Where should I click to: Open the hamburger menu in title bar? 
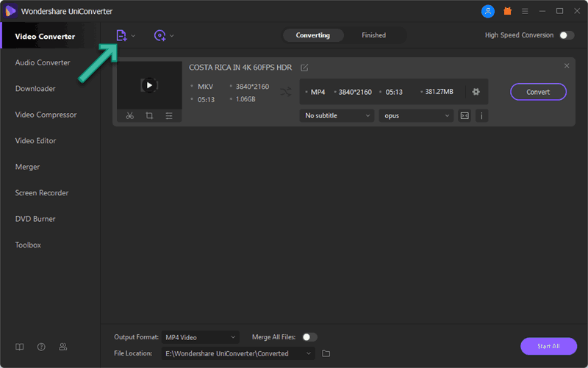[525, 11]
